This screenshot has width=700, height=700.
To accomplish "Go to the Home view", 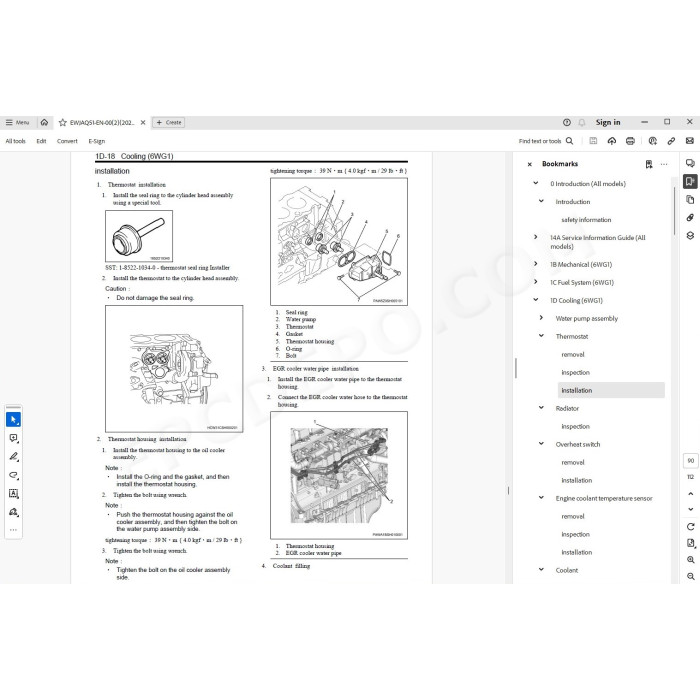I will (44, 122).
